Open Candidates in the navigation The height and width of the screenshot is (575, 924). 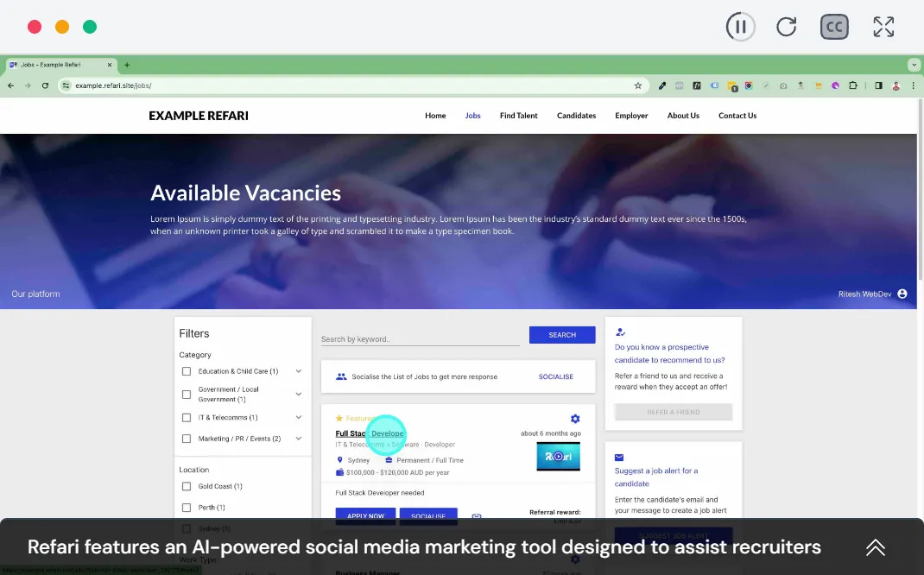[x=576, y=116]
